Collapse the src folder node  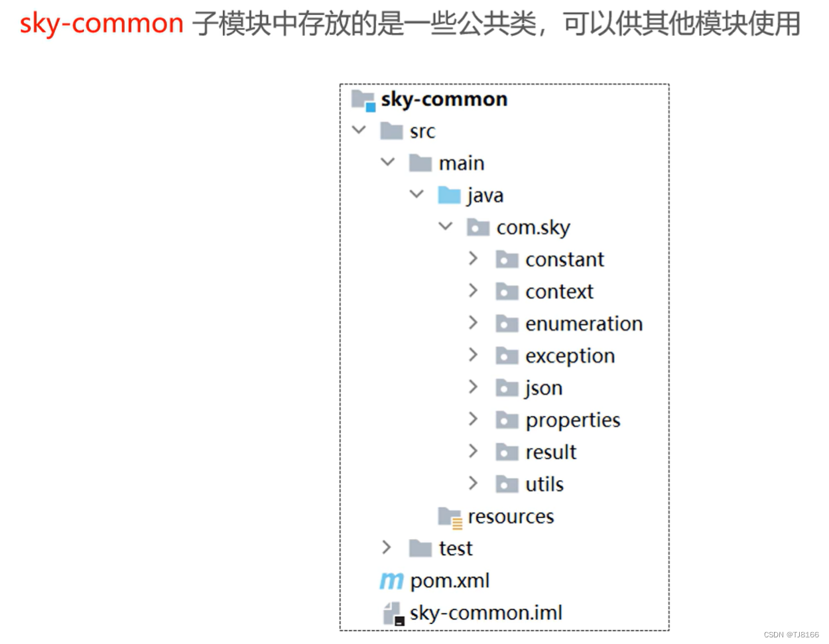pyautogui.click(x=359, y=130)
